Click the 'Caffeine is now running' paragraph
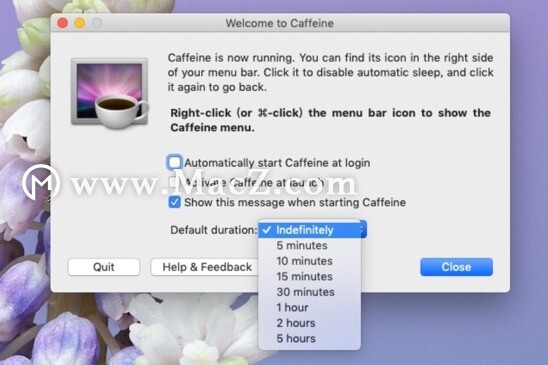Screen dimensions: 548x365 coord(330,72)
